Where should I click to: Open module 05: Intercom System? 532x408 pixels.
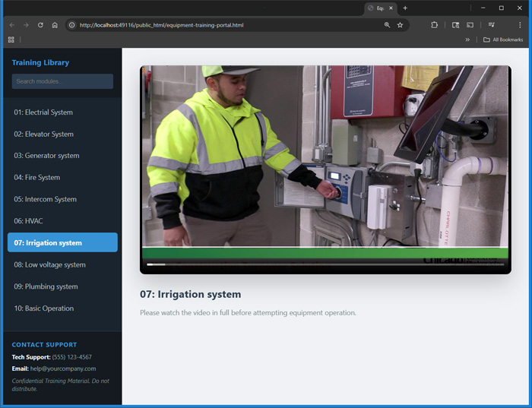(x=62, y=199)
